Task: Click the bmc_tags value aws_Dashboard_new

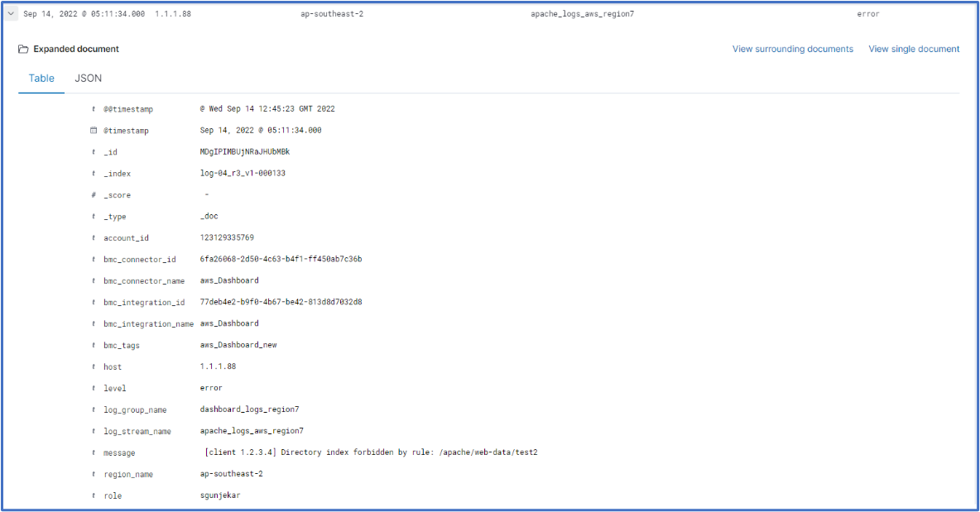Action: pyautogui.click(x=238, y=345)
